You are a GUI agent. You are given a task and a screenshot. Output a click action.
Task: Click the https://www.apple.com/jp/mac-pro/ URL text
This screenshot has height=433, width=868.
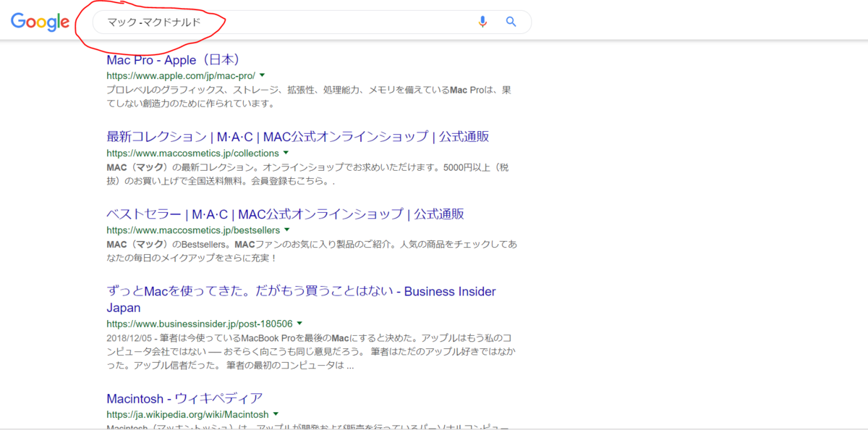pos(181,75)
